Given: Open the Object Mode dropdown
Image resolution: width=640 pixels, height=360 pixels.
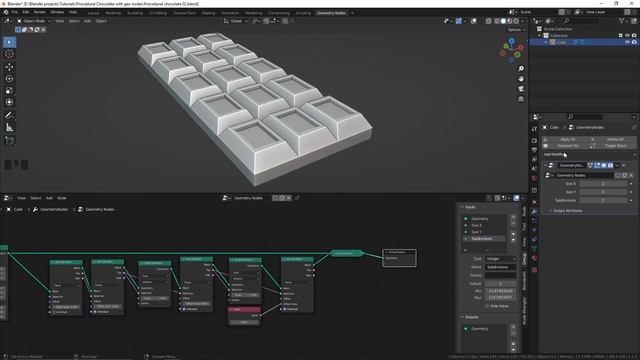Looking at the screenshot, I should (x=34, y=21).
